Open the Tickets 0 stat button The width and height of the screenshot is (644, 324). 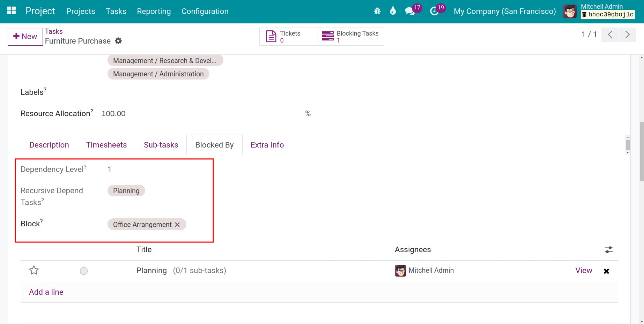289,37
